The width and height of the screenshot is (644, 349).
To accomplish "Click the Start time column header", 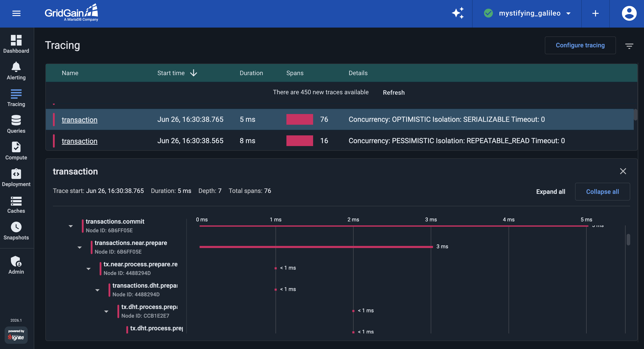I will [171, 73].
